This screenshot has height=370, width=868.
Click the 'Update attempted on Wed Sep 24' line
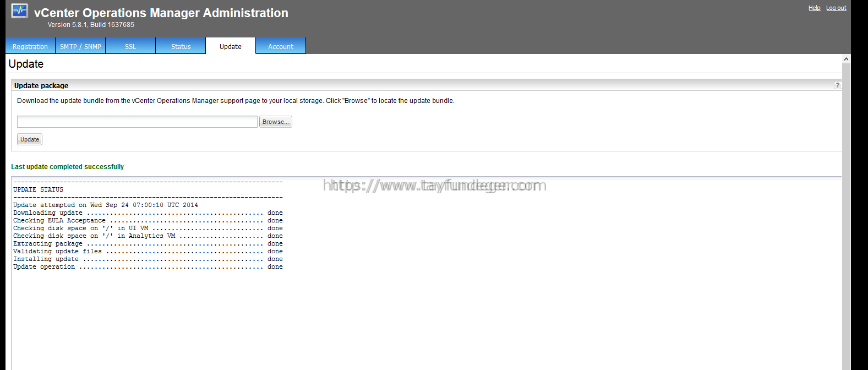click(106, 205)
